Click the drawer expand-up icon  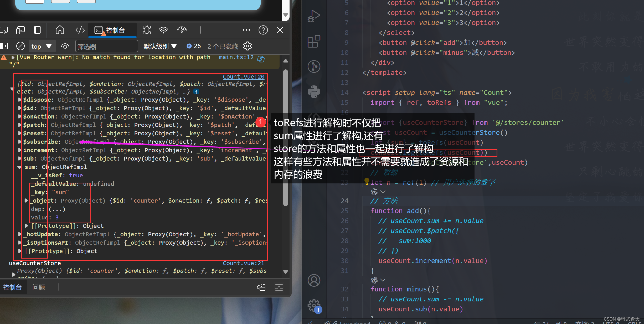point(279,287)
